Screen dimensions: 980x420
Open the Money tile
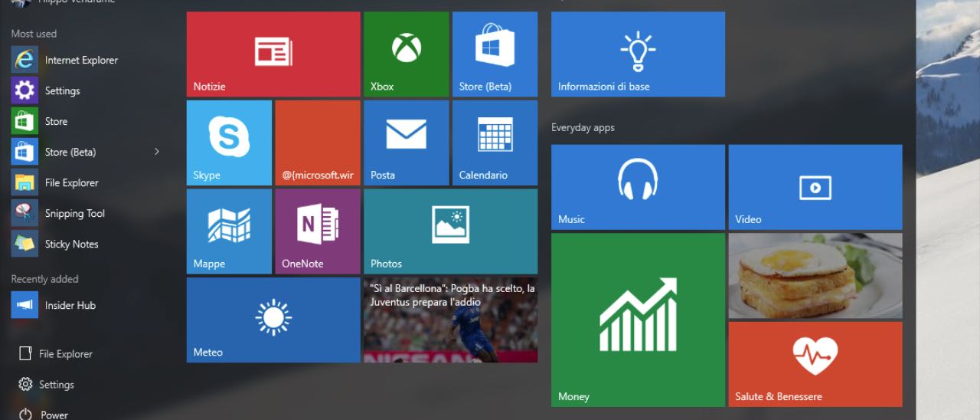(638, 320)
